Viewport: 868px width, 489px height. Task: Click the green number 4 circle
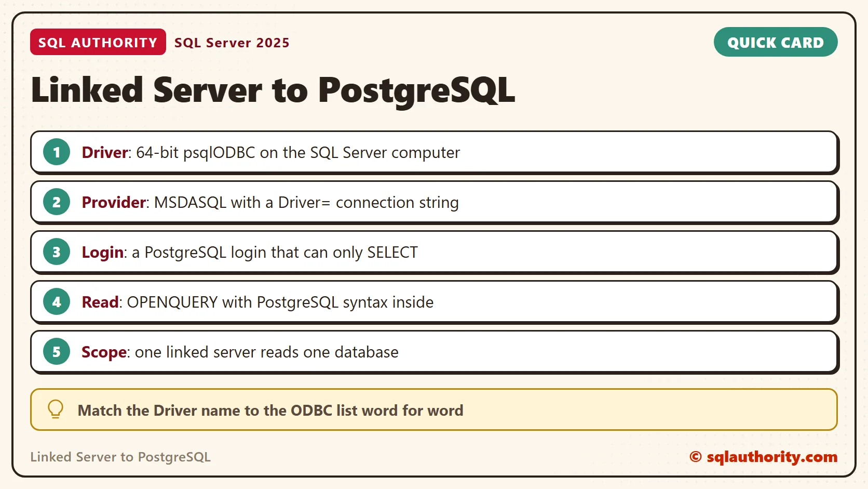[57, 302]
